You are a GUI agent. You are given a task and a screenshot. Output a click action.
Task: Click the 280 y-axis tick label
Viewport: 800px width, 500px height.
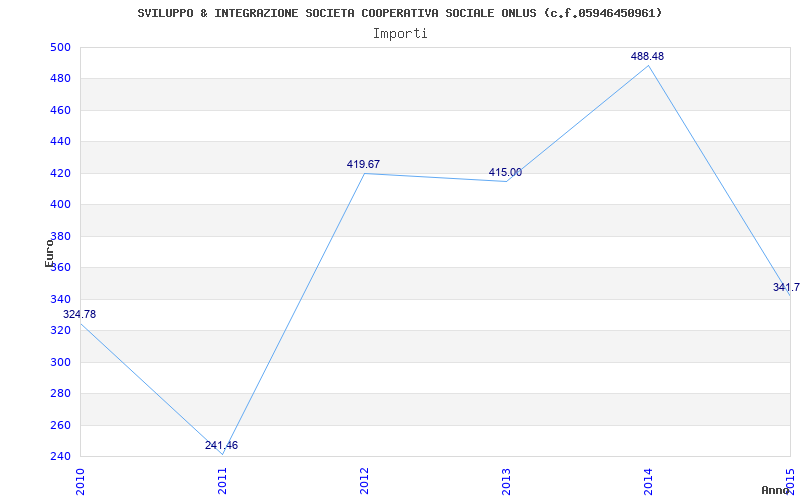pyautogui.click(x=60, y=394)
